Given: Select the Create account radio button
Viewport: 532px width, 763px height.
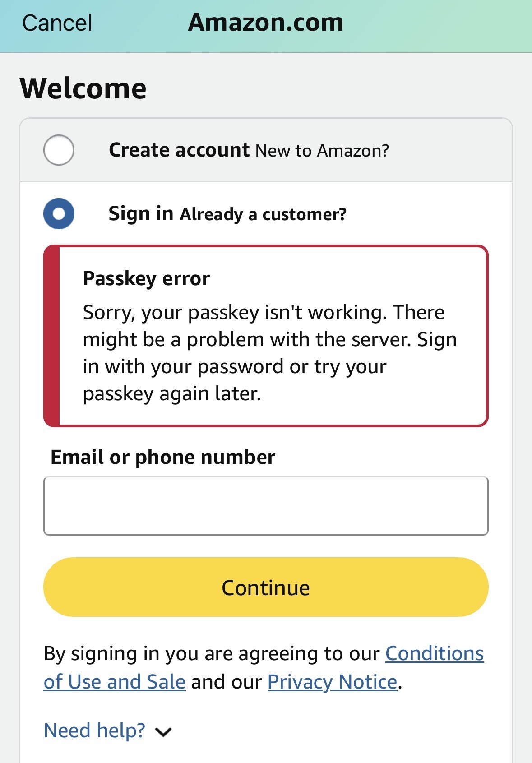Looking at the screenshot, I should 59,150.
